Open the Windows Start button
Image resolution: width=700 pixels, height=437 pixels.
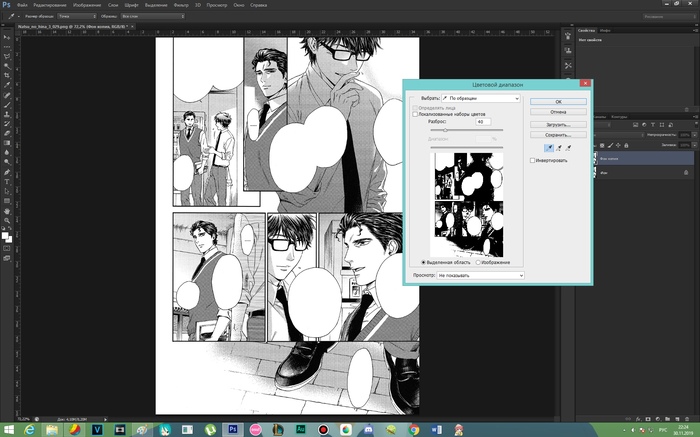coord(8,430)
